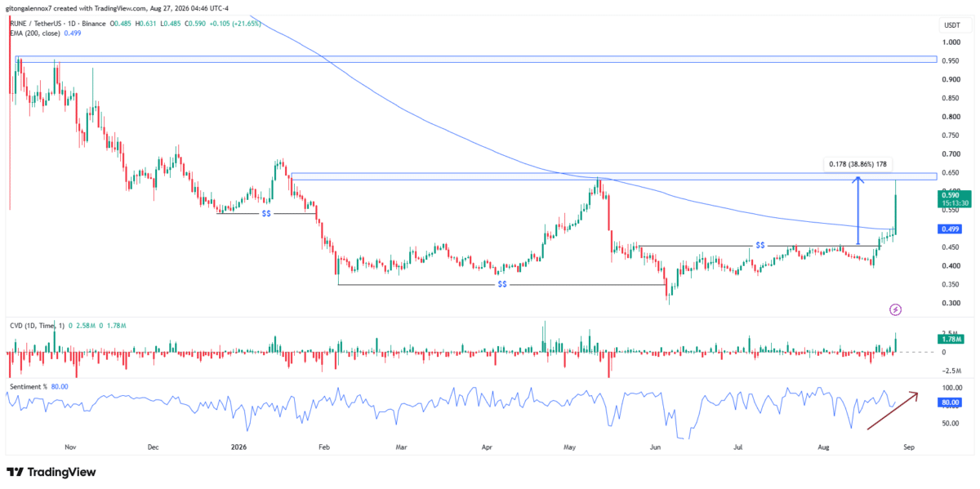Image resolution: width=980 pixels, height=489 pixels.
Task: Open the CVD (1D, Time, 1) indicator legend
Action: tap(36, 327)
